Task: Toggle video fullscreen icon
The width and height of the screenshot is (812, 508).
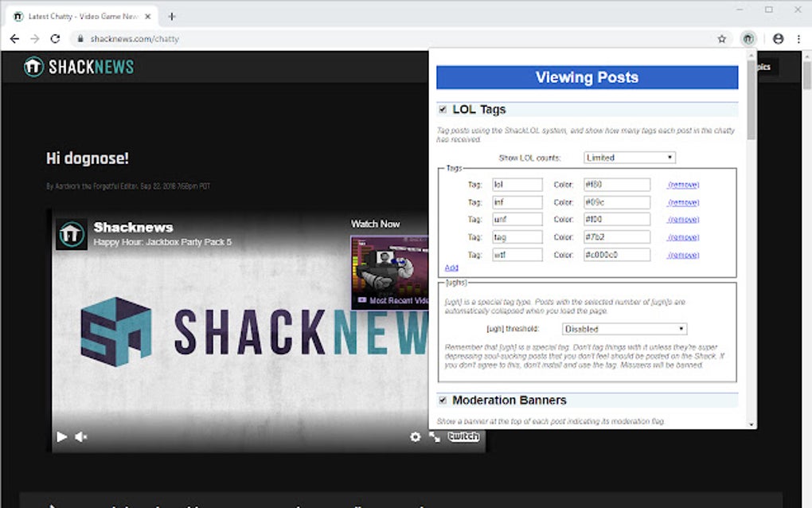Action: point(435,437)
